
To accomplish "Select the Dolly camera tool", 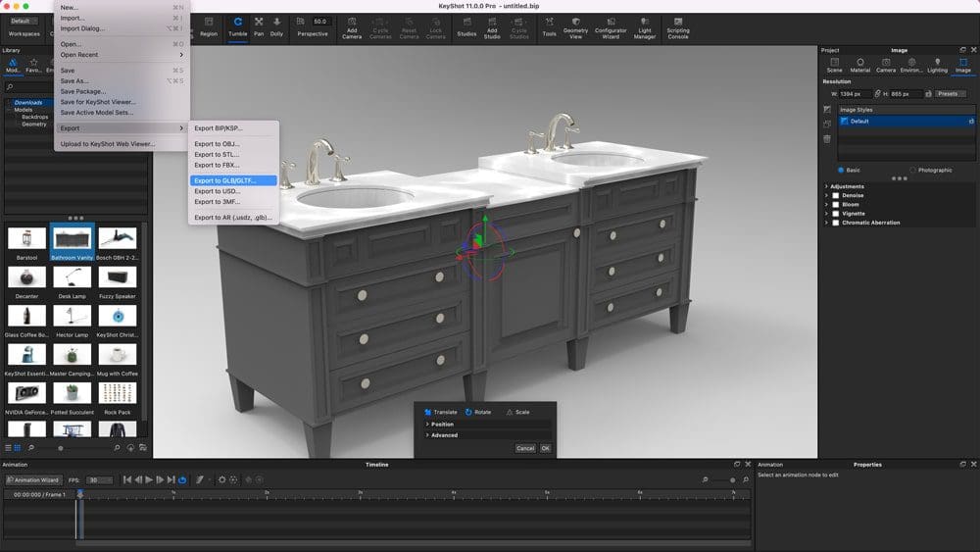I will [277, 27].
